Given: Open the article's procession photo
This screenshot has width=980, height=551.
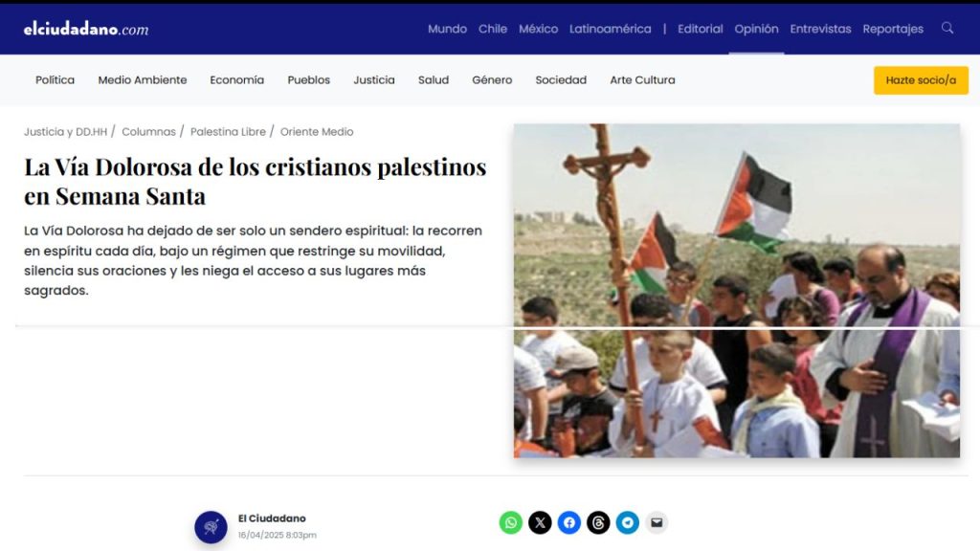Looking at the screenshot, I should click(736, 291).
